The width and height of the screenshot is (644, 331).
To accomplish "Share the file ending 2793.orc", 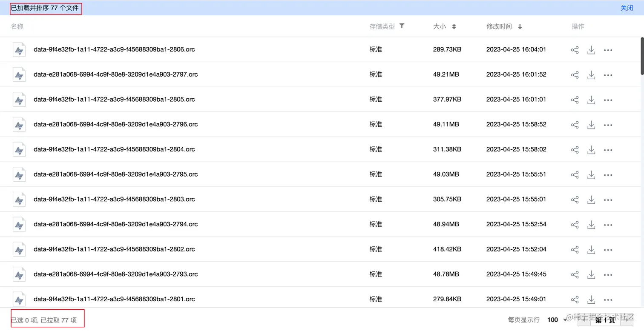I will coord(575,275).
